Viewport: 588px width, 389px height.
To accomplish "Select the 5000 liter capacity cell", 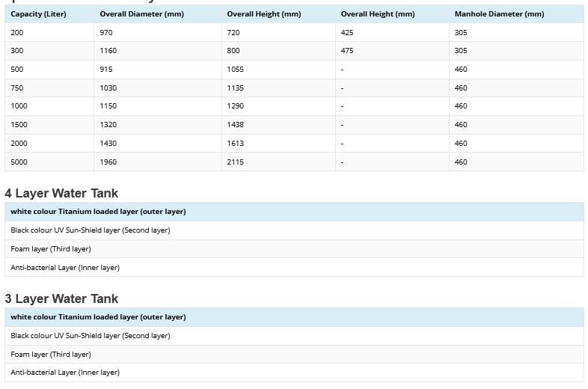I will point(19,162).
